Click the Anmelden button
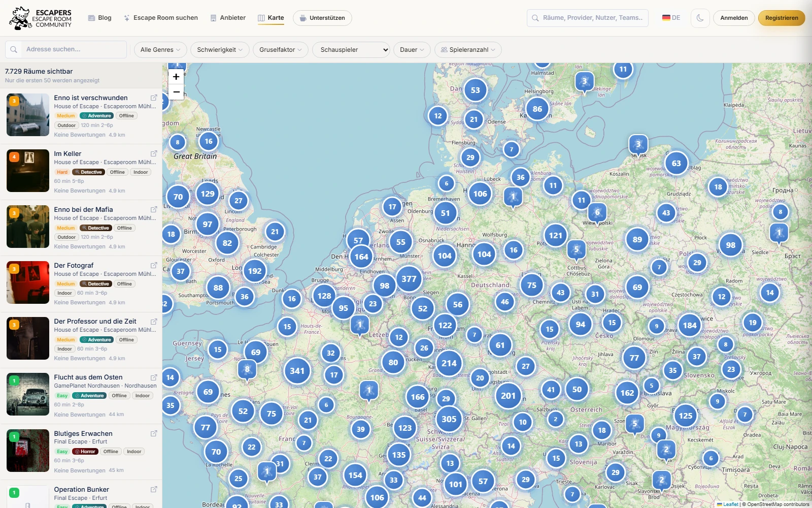This screenshot has height=508, width=812. tap(734, 18)
